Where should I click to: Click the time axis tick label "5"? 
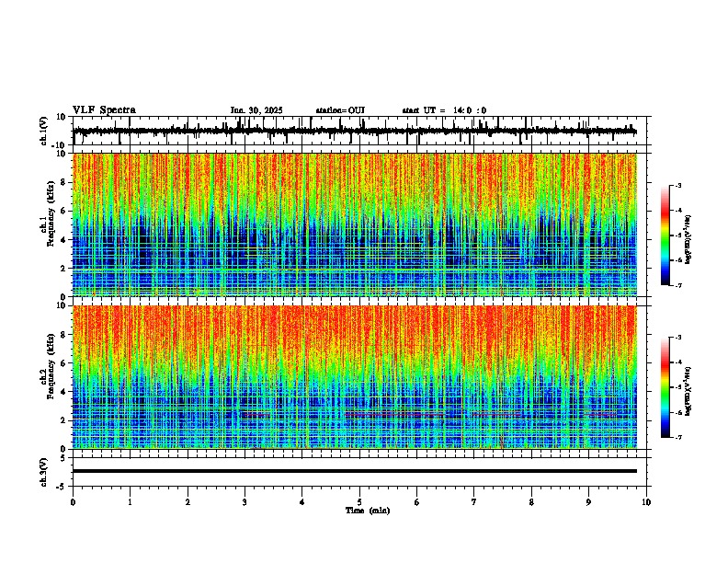coord(359,502)
